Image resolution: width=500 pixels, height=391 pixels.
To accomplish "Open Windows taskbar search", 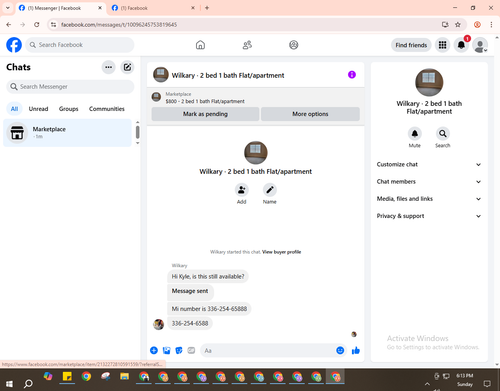I will point(28,384).
